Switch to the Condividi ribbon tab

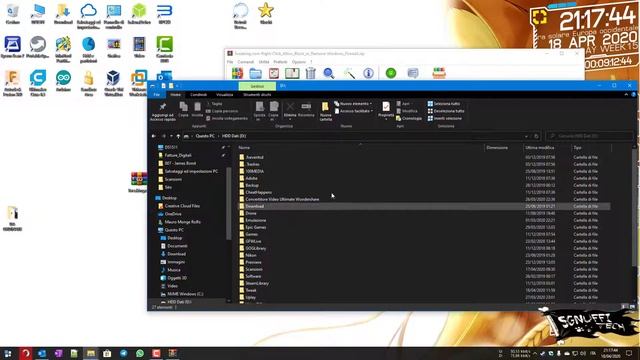(198, 94)
